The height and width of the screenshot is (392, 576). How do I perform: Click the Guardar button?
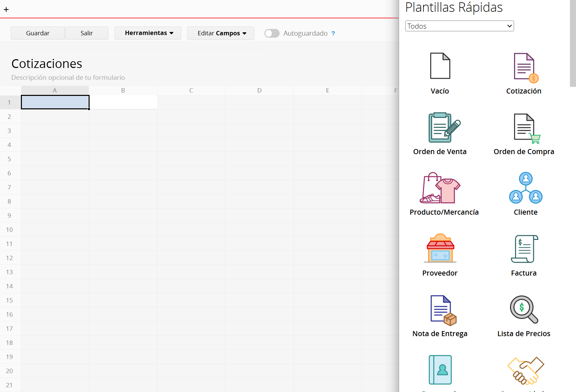tap(38, 33)
